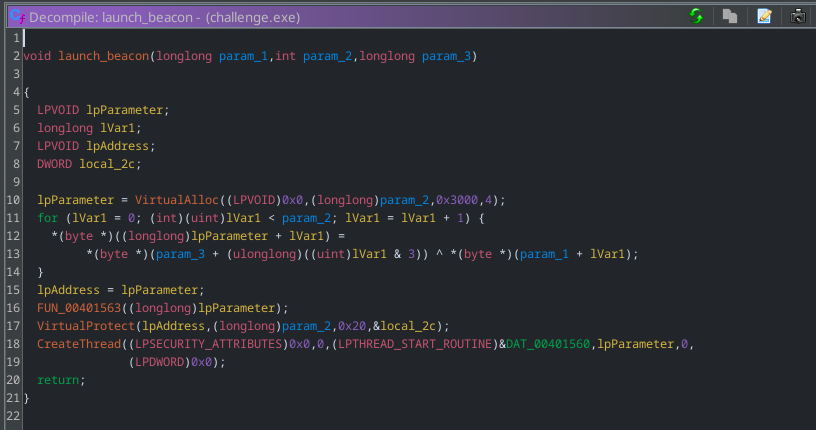The width and height of the screenshot is (816, 430).
Task: Take a snapshot with the camera icon
Action: tap(798, 16)
